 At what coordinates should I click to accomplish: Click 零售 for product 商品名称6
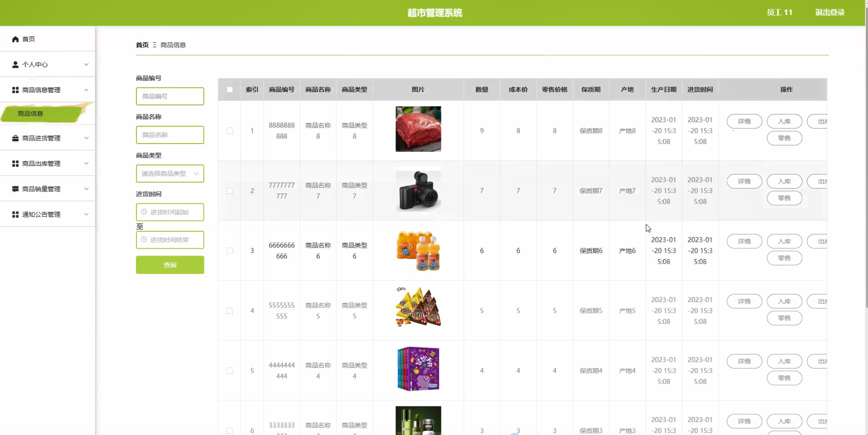785,258
